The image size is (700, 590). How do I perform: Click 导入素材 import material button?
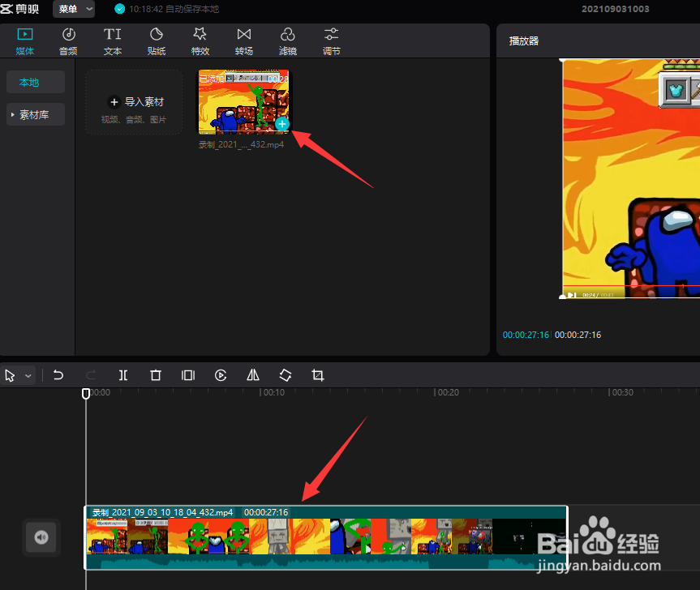click(134, 102)
